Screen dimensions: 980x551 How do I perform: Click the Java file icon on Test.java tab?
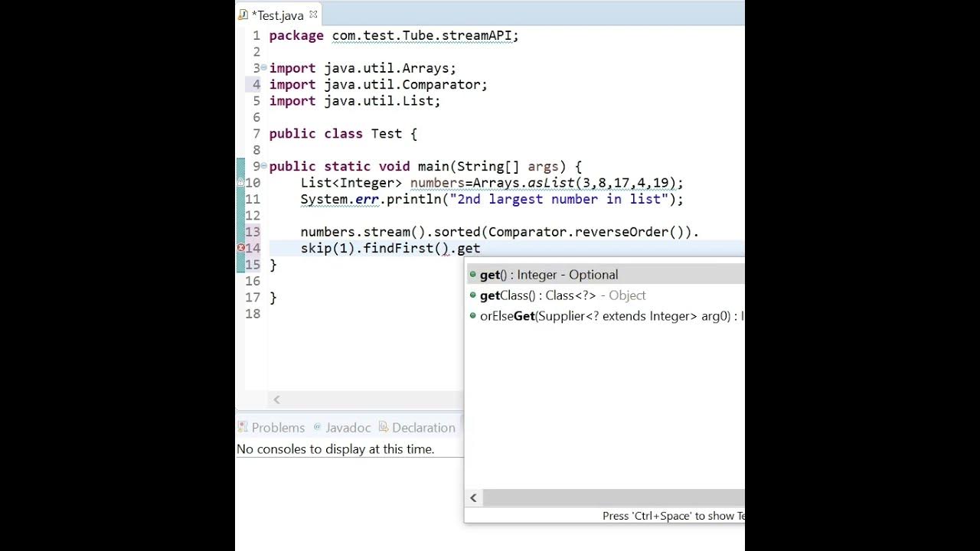pos(243,15)
